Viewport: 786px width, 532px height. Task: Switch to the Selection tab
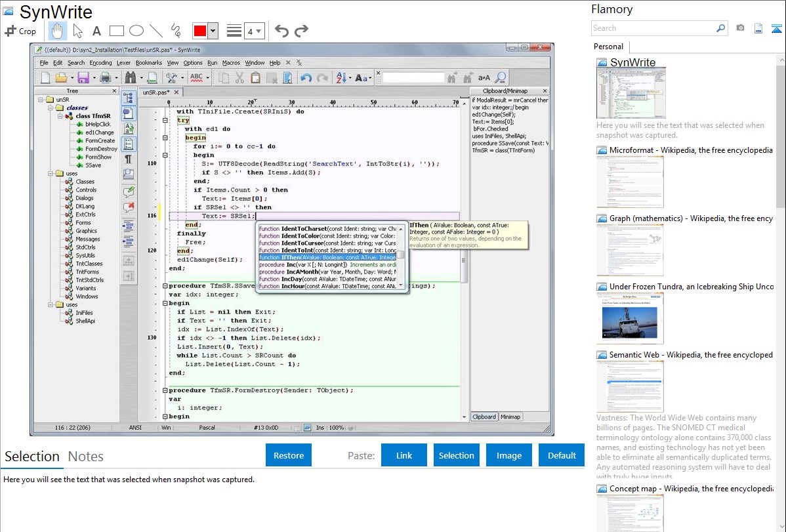(x=32, y=457)
